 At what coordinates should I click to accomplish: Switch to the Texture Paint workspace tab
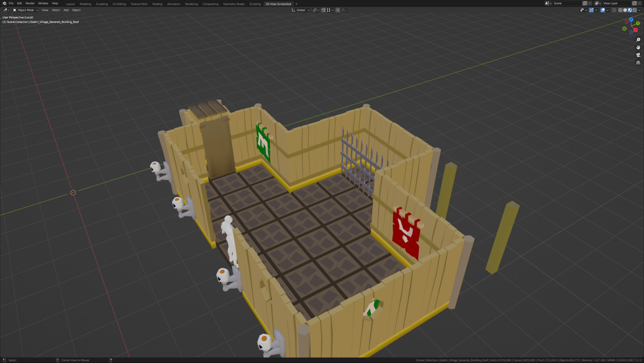[x=139, y=4]
